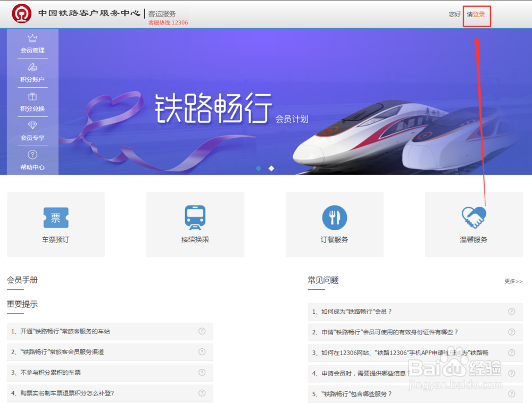Open 积分账户 coins icon in sidebar
Screen dimensions: 532x403
32,67
